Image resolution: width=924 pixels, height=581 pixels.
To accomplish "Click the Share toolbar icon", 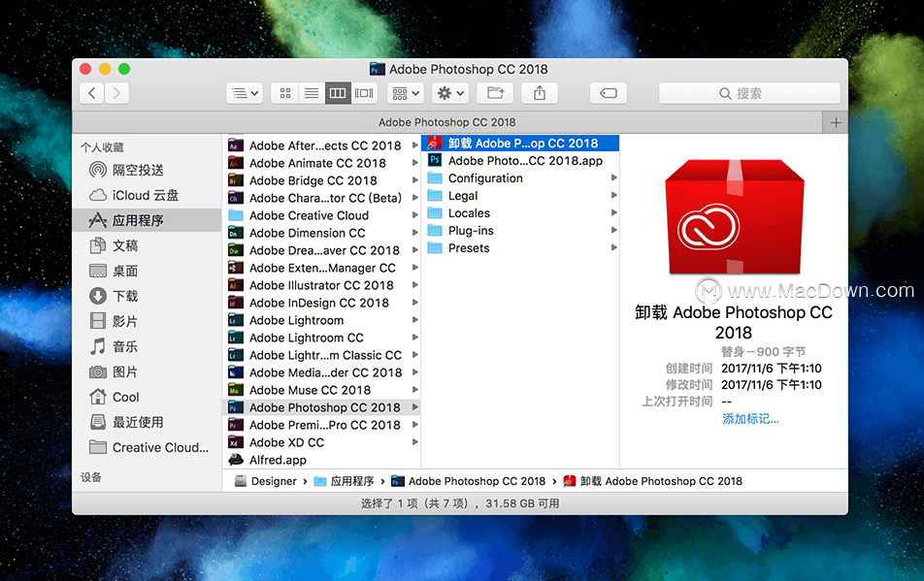I will point(540,93).
